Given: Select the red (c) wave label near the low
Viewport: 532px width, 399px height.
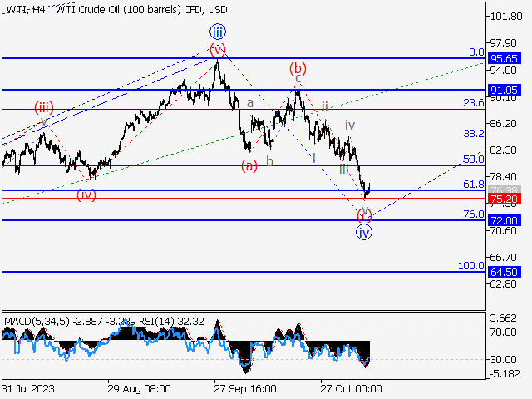Looking at the screenshot, I should click(x=364, y=216).
